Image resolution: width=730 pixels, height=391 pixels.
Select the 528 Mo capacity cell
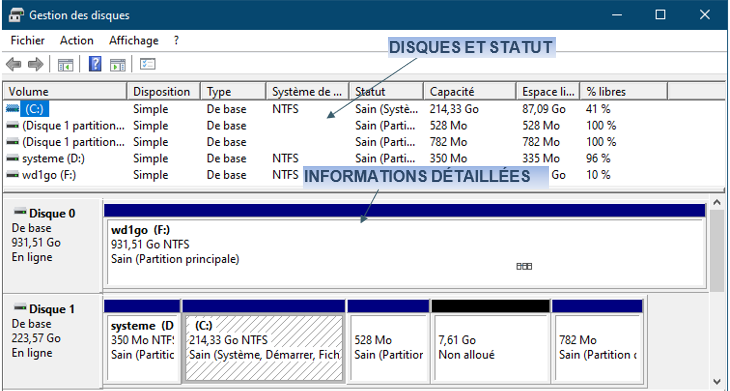(448, 126)
